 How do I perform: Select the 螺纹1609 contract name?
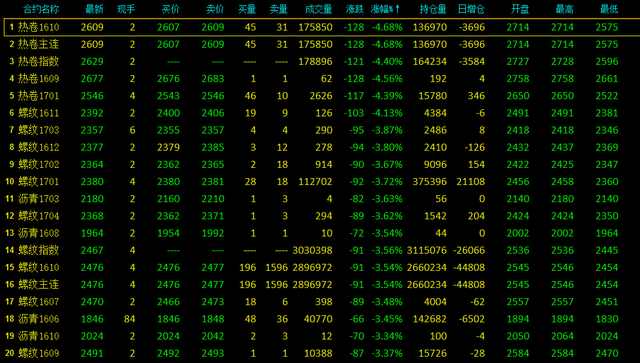pyautogui.click(x=39, y=353)
